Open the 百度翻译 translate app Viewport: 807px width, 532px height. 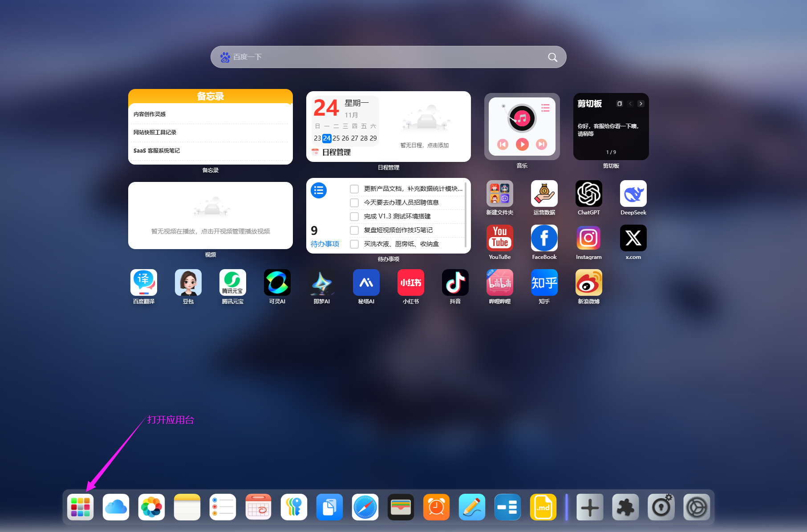pos(143,282)
